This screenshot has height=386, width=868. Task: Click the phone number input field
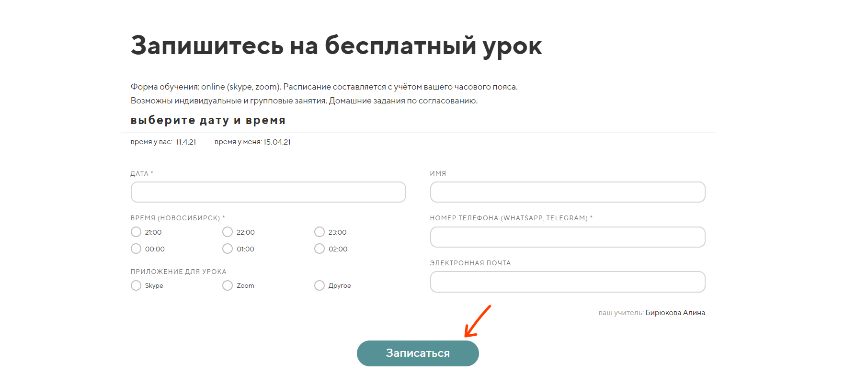coord(568,237)
